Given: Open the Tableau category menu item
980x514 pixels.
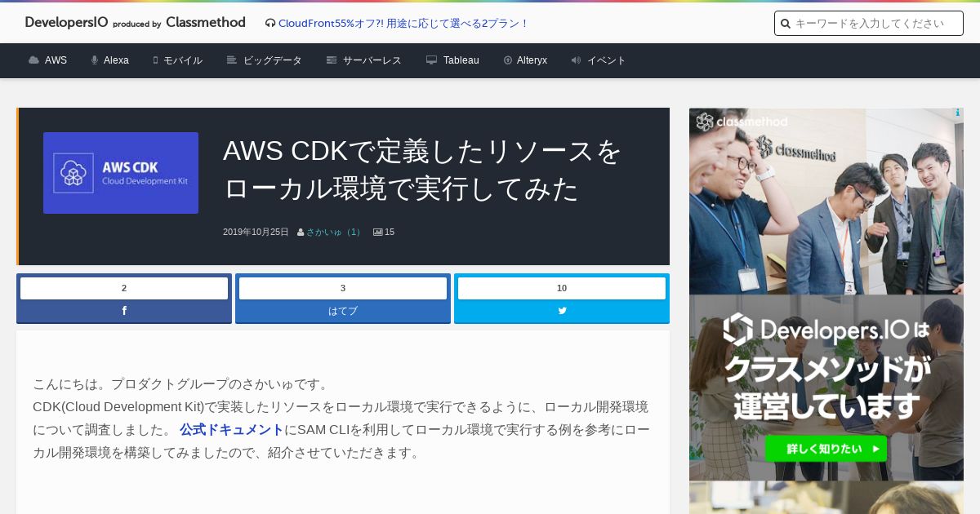Looking at the screenshot, I should pos(461,60).
